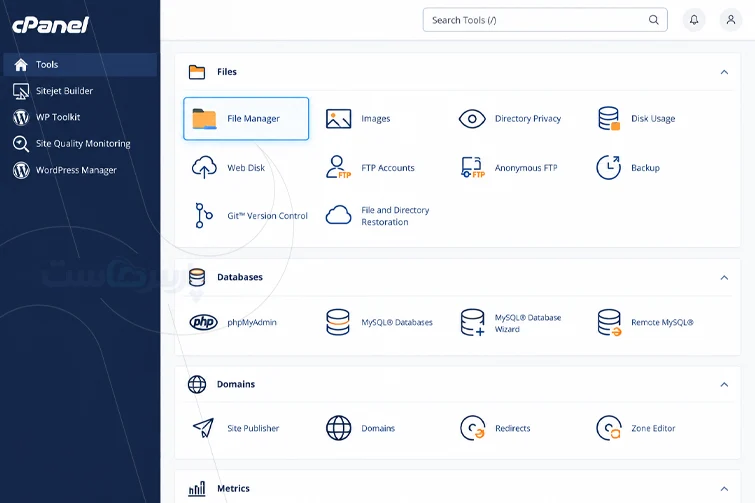Viewport: 755px width, 503px height.
Task: Open MySQL Database Wizard icon
Action: [472, 322]
